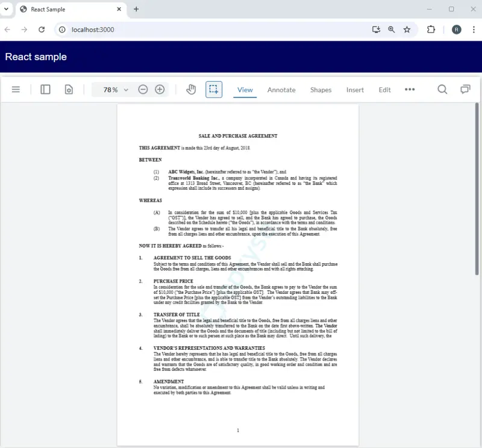The image size is (482, 448).
Task: Open more toolbar groups ellipsis
Action: (410, 89)
